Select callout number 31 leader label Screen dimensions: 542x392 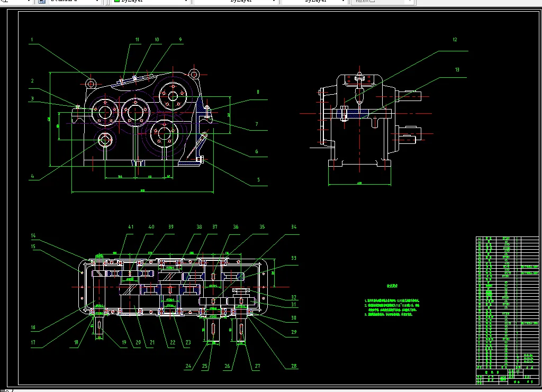click(x=294, y=305)
